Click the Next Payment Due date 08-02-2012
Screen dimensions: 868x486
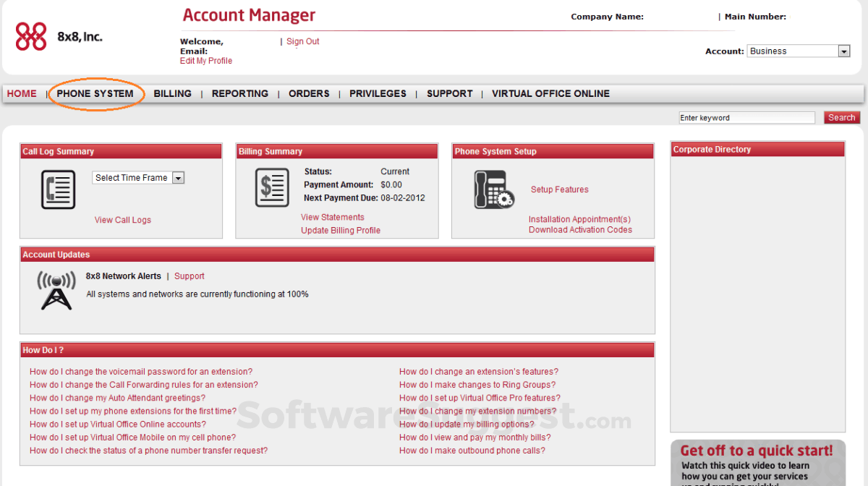click(403, 198)
